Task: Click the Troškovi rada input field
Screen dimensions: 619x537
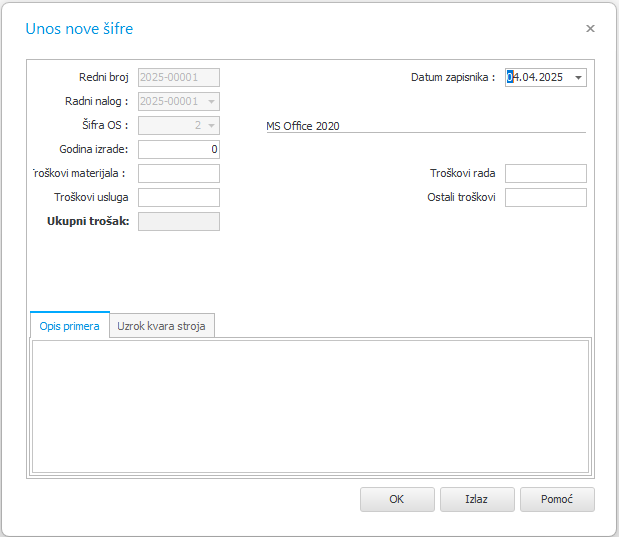Action: (546, 173)
